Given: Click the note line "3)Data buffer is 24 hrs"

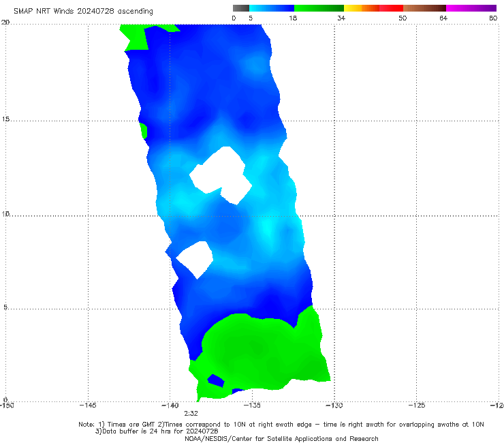Looking at the screenshot, I should point(157,431).
